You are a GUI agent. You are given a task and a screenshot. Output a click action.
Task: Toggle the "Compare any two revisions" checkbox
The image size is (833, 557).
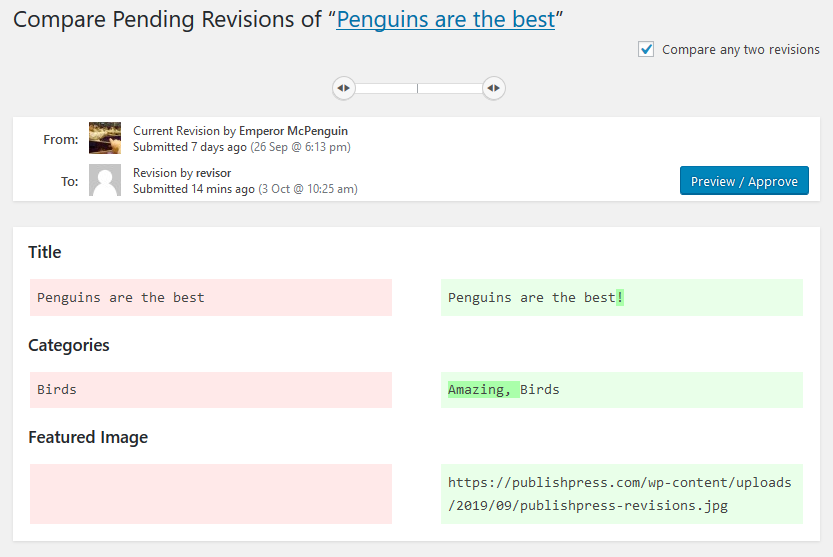[x=646, y=49]
